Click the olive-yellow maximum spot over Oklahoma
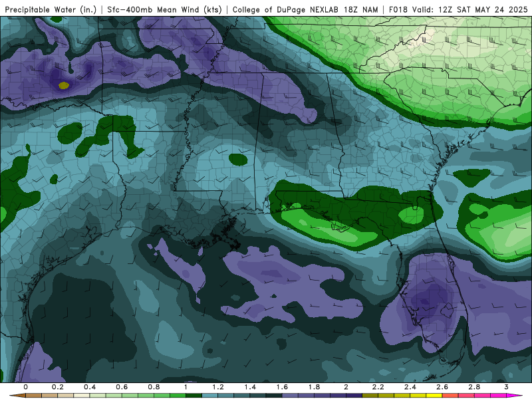532x399 pixels. pos(64,85)
